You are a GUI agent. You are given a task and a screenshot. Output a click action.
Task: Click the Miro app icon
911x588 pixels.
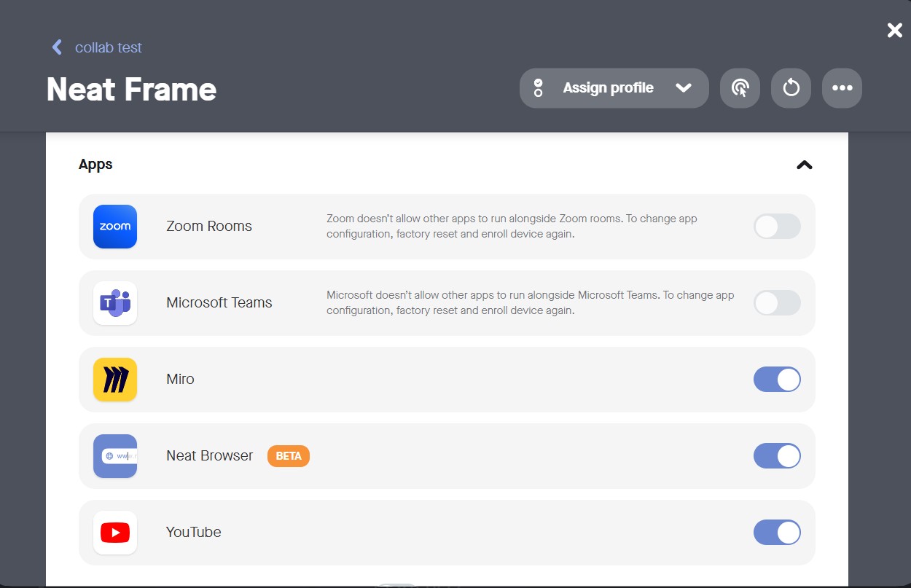pos(115,380)
